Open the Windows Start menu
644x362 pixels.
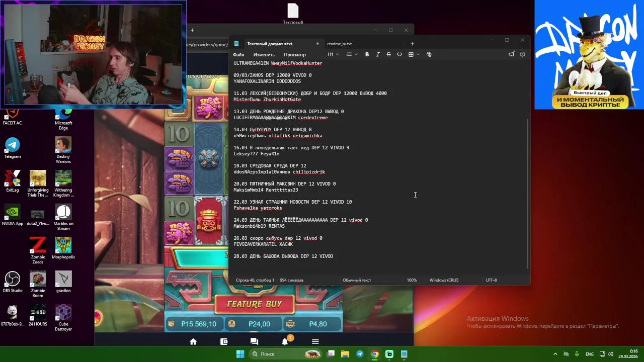[240, 354]
